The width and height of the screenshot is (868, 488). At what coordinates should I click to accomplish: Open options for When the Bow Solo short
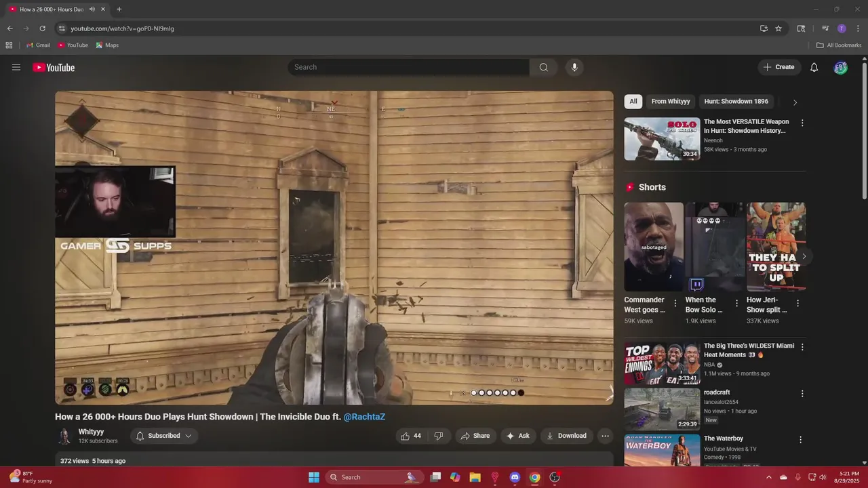click(x=736, y=304)
